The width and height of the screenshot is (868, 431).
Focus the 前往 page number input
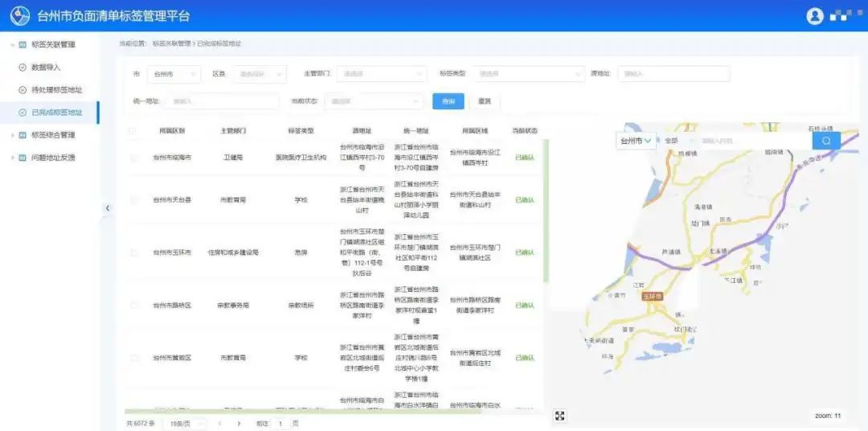(x=280, y=423)
